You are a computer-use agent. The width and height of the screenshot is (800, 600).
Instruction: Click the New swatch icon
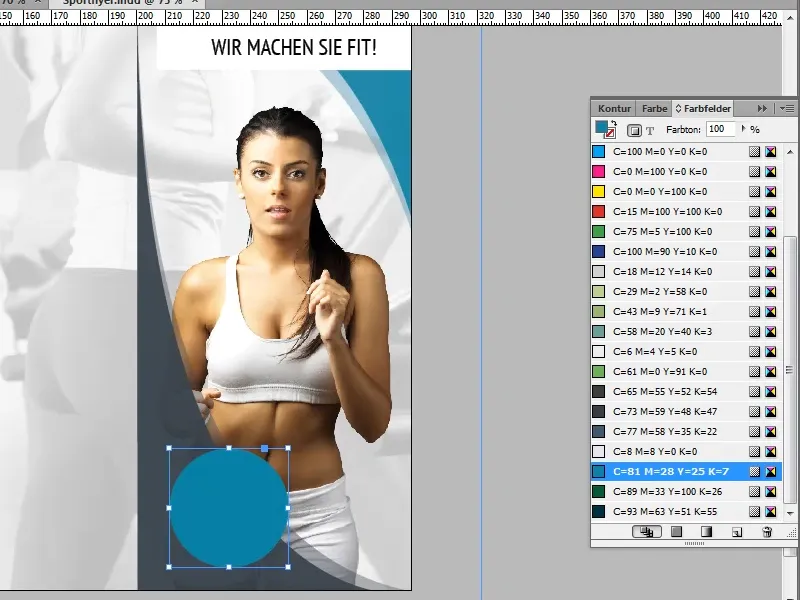[737, 532]
